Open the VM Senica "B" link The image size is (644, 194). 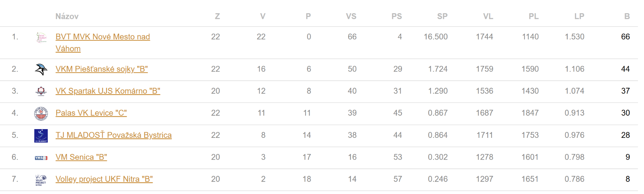[x=81, y=157]
